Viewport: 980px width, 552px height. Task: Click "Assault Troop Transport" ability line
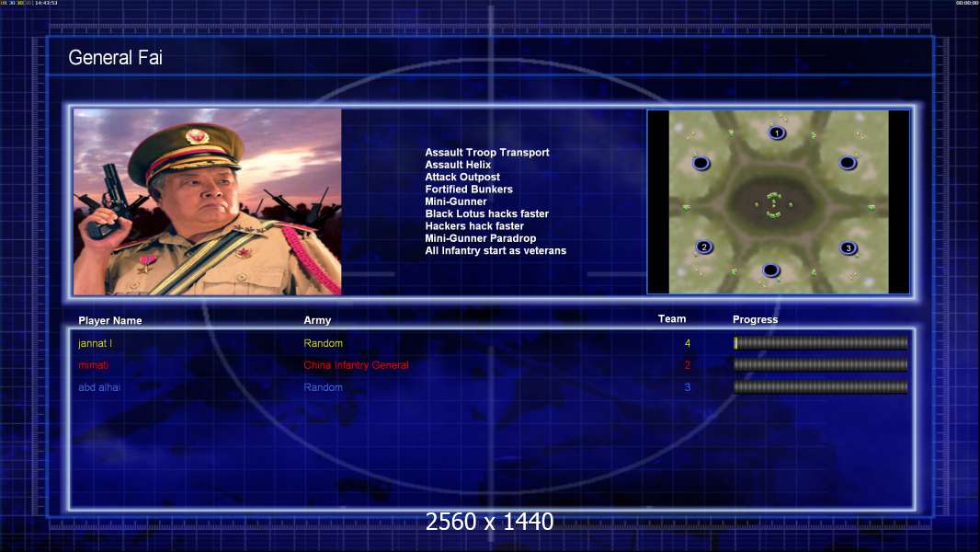tap(487, 152)
